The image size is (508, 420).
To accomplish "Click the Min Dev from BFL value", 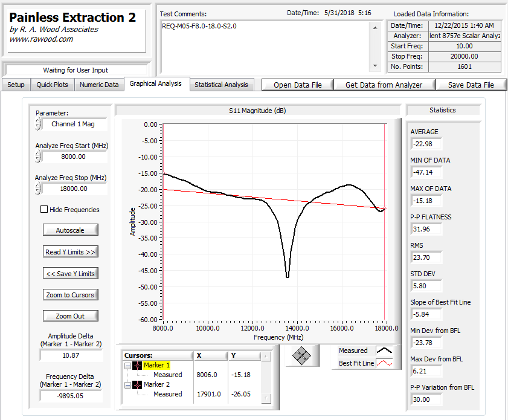I will pos(426,343).
